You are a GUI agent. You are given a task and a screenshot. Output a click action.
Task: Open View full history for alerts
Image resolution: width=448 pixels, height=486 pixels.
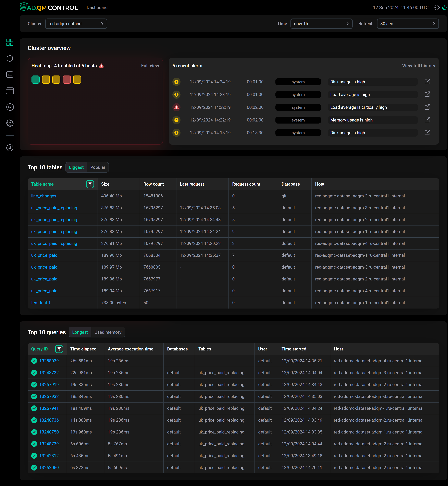pyautogui.click(x=418, y=66)
